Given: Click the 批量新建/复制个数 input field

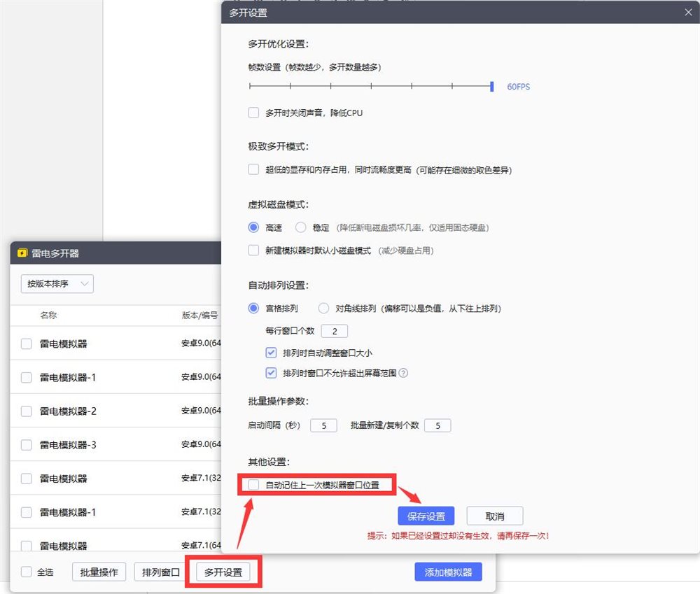Looking at the screenshot, I should tap(437, 425).
